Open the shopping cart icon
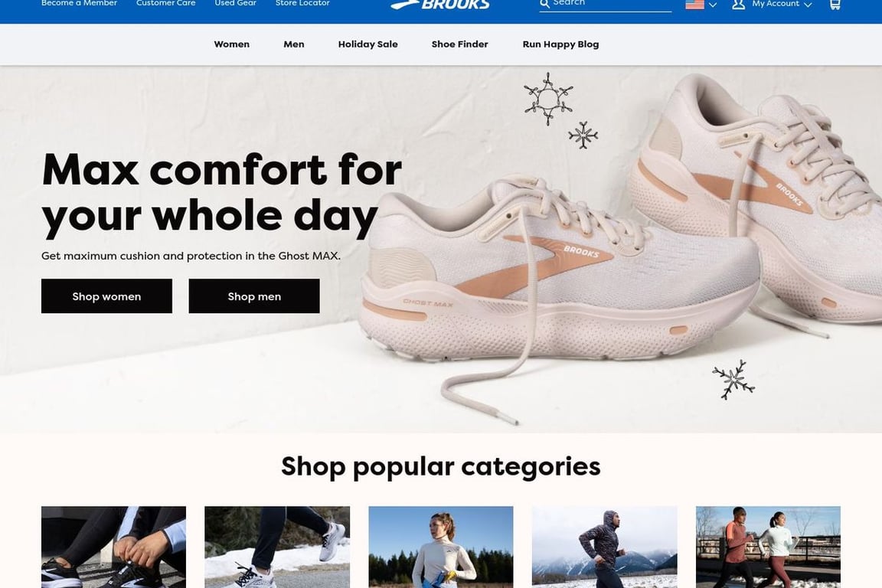Screen dimensions: 882x588 [835, 4]
